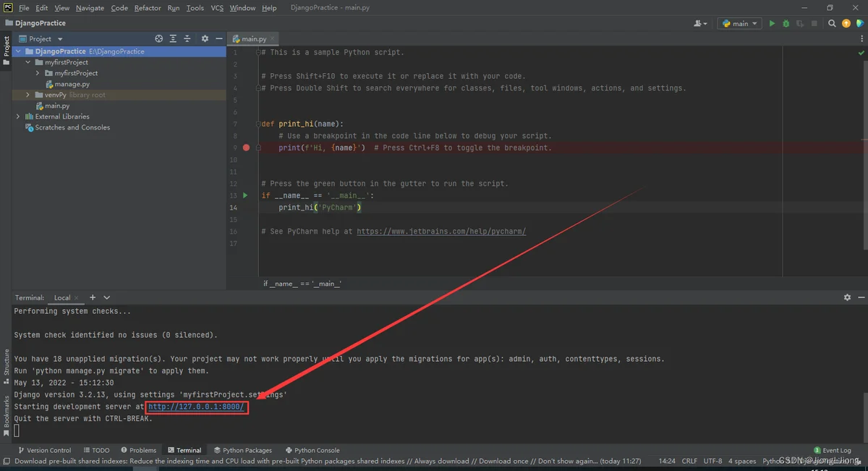Collapse the DjangoPractice root folder
The image size is (868, 471).
[x=19, y=51]
